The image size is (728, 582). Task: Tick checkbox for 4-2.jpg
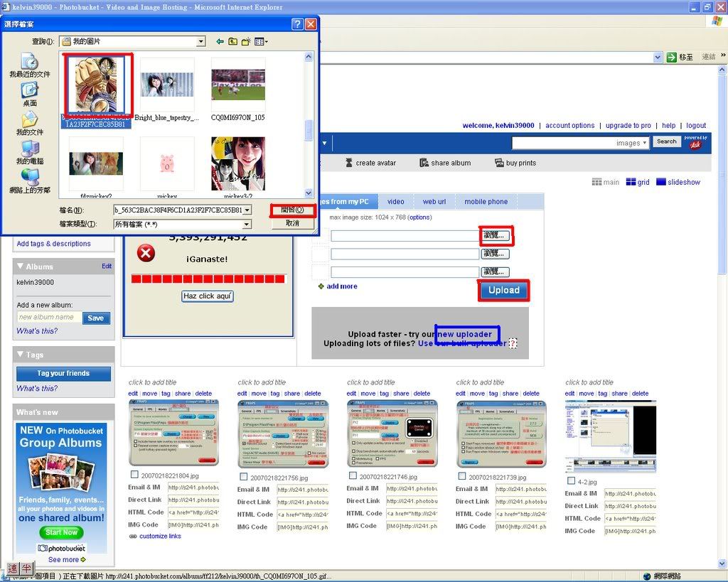[x=572, y=481]
